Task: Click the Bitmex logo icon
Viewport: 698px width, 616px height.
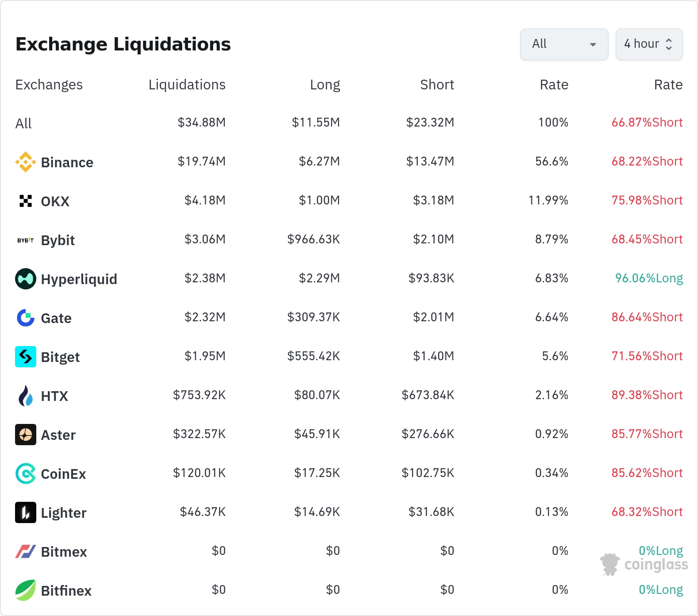Action: coord(26,551)
